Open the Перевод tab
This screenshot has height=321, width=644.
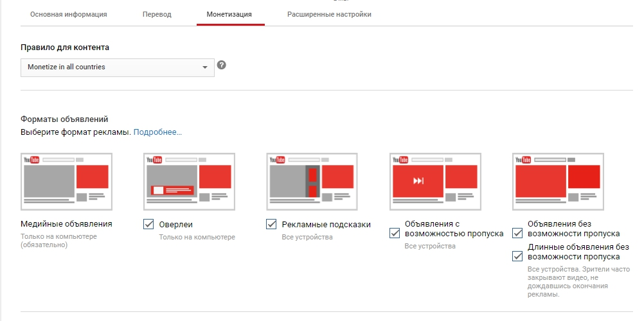[x=157, y=14]
